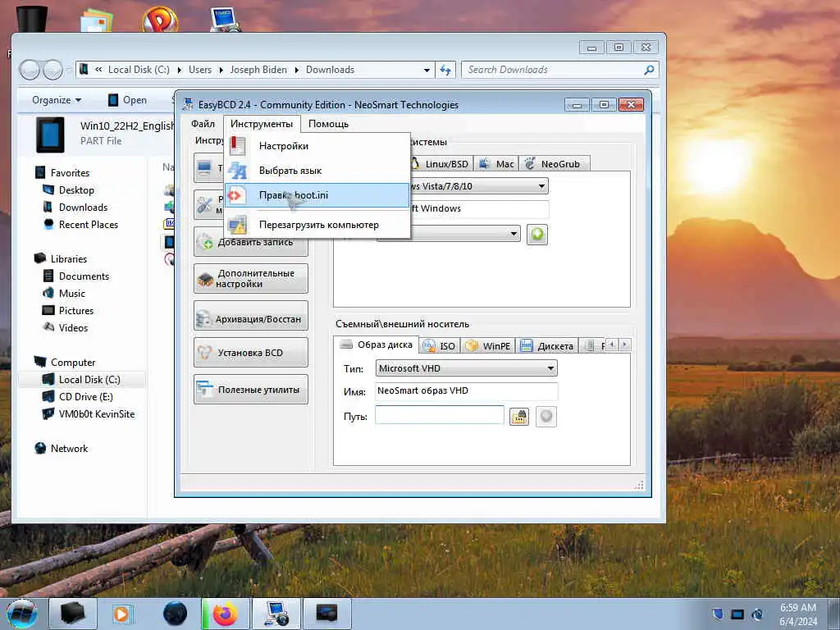Open the Файл menu in EasyBCD

(x=203, y=124)
